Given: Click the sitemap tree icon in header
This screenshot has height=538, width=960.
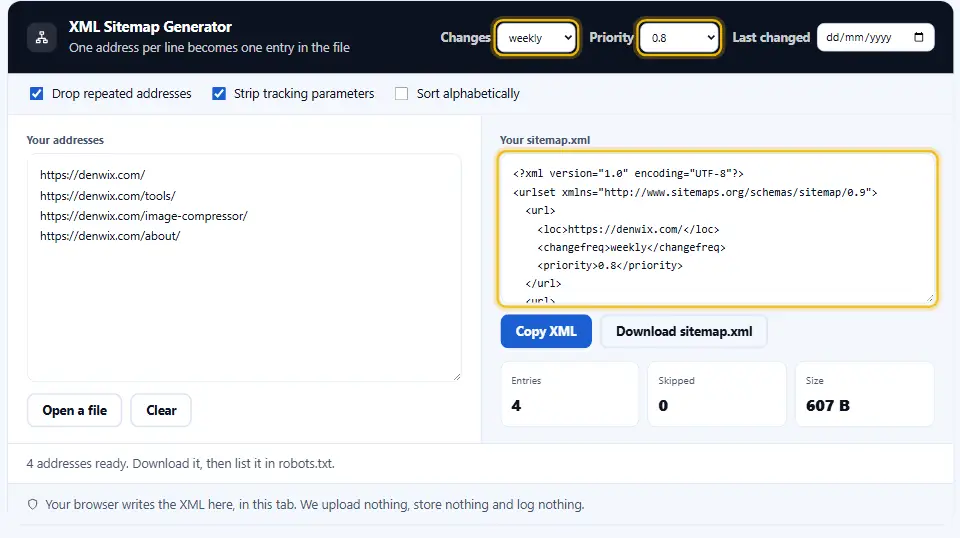Looking at the screenshot, I should click(x=42, y=37).
